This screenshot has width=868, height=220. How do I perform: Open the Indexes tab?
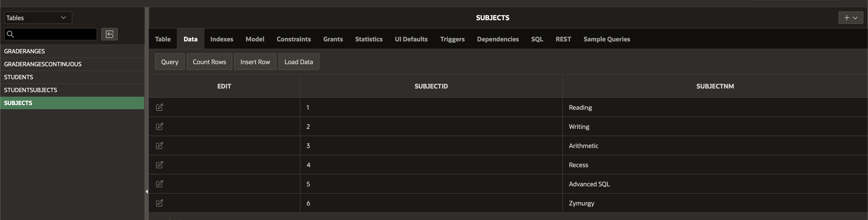coord(222,39)
